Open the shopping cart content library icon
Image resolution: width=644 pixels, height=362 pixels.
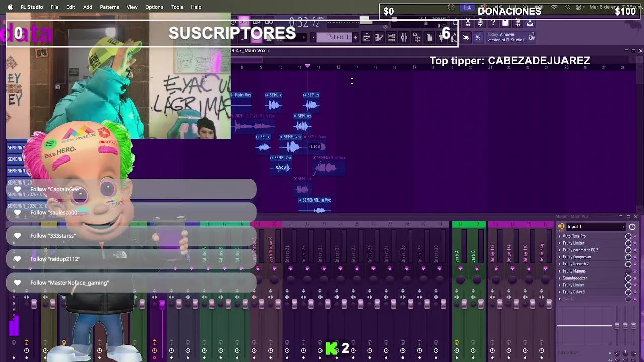pos(478,37)
